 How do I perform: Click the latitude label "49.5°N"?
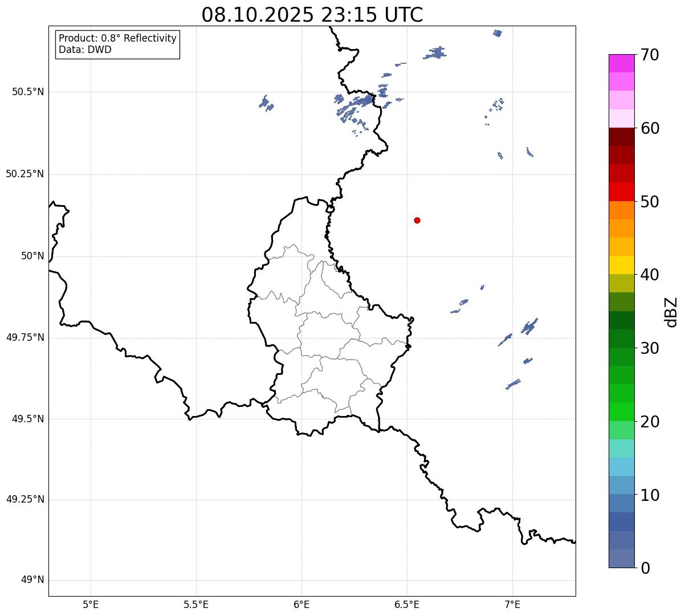click(x=28, y=419)
